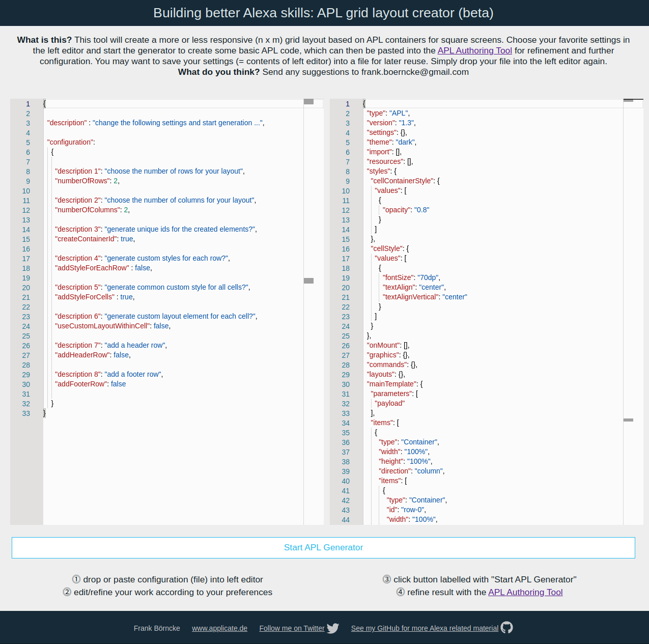The width and height of the screenshot is (649, 644).
Task: Click the "direction": "column" line
Action: click(x=412, y=471)
